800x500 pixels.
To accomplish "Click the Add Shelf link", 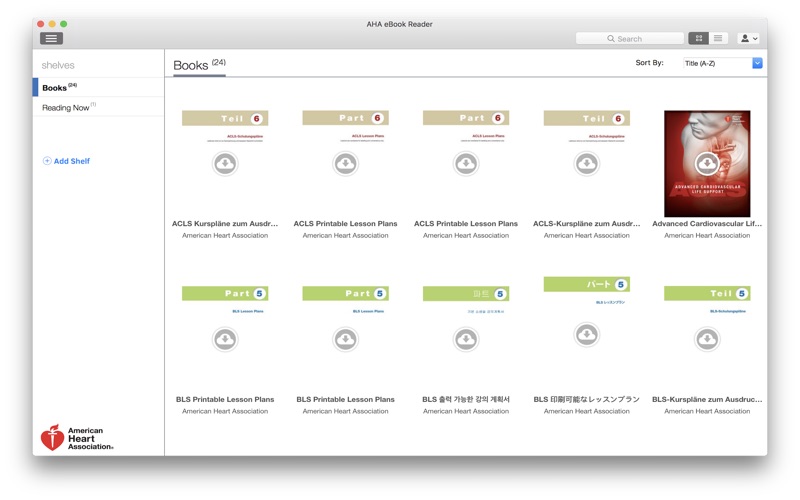I will click(71, 161).
